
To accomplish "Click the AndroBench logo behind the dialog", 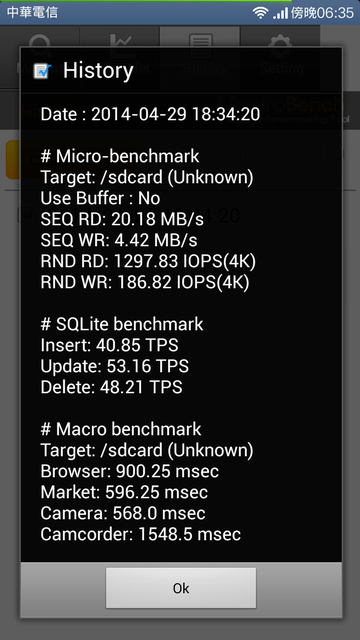I will click(282, 108).
